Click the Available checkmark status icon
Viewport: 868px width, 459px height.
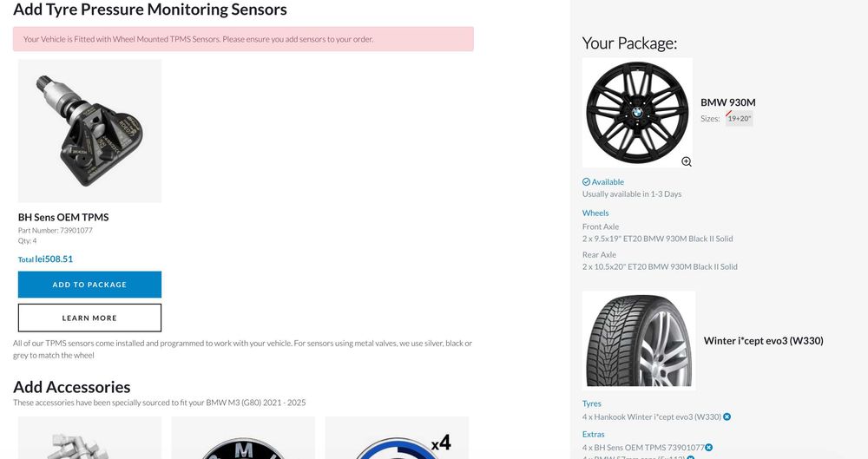click(587, 182)
